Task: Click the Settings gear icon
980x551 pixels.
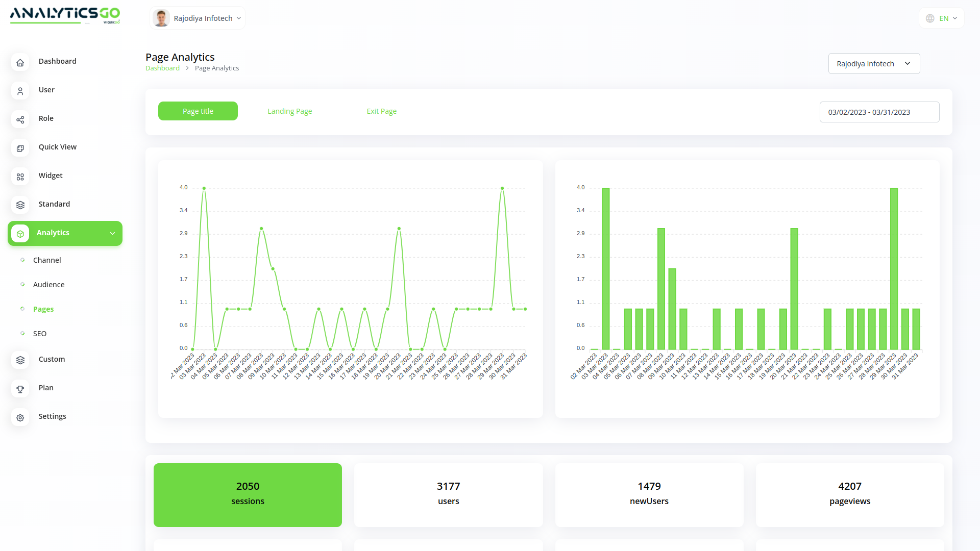Action: [20, 418]
